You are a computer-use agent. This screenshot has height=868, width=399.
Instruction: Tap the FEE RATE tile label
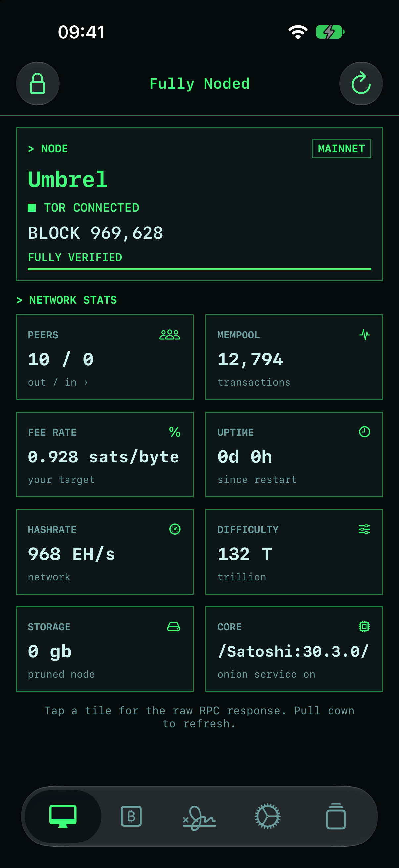52,432
